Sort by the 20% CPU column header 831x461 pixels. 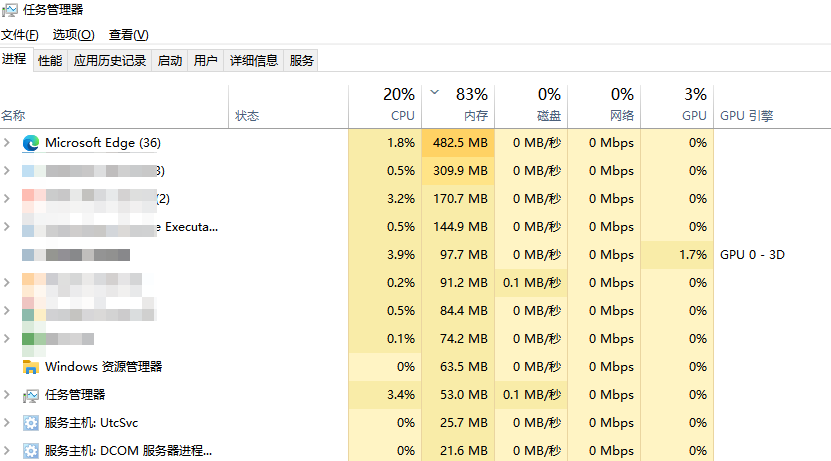coord(385,107)
